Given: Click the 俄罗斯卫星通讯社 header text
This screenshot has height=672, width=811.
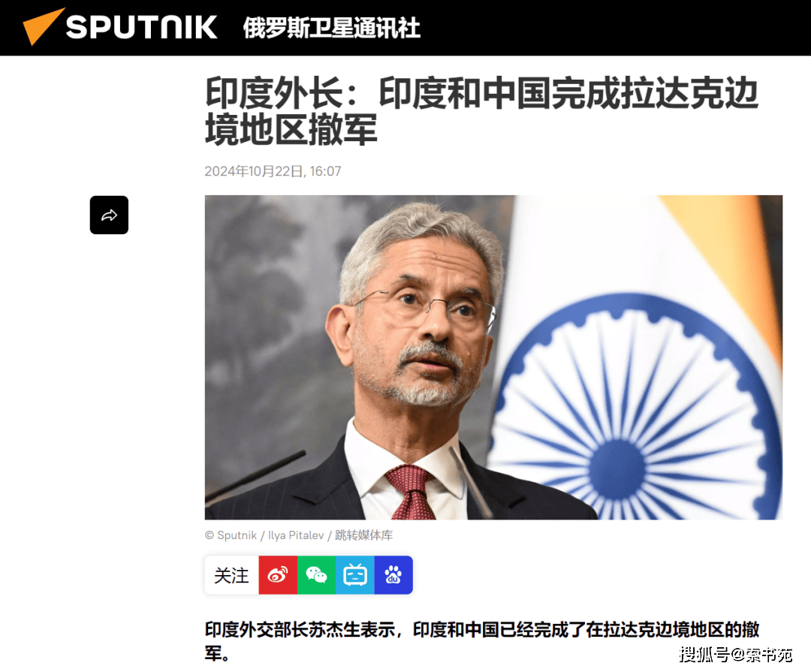Looking at the screenshot, I should point(332,28).
